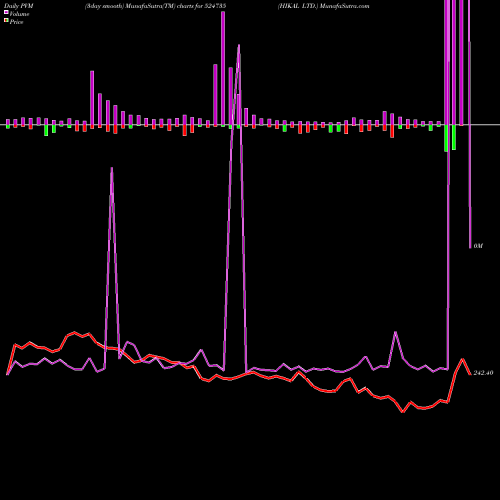Click the '242.40' price value label
The image size is (500, 500).
483,373
